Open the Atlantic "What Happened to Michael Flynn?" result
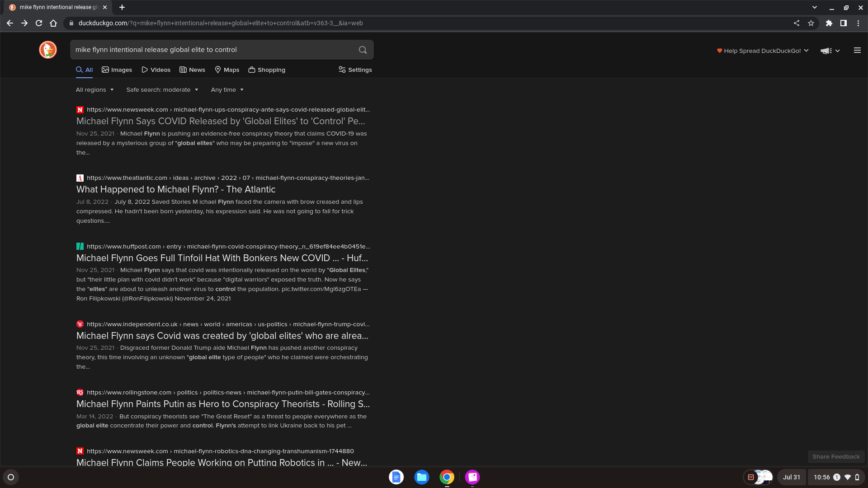The width and height of the screenshot is (868, 488). pos(176,190)
